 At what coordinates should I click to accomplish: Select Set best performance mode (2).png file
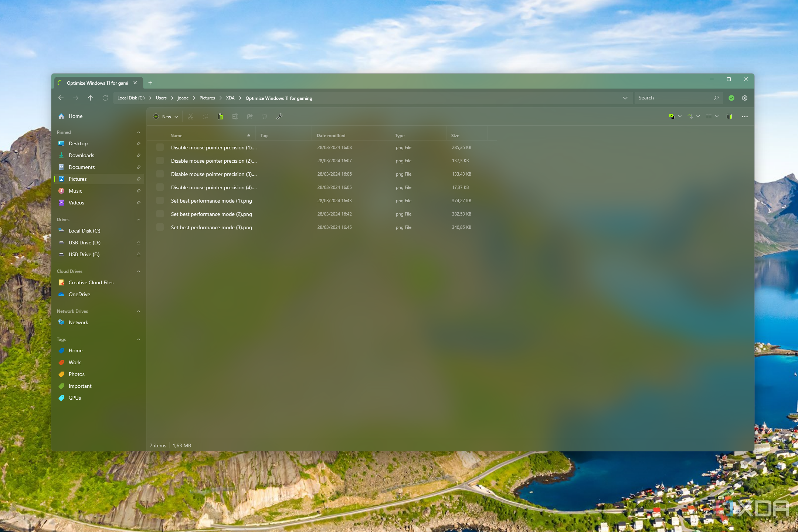point(211,213)
